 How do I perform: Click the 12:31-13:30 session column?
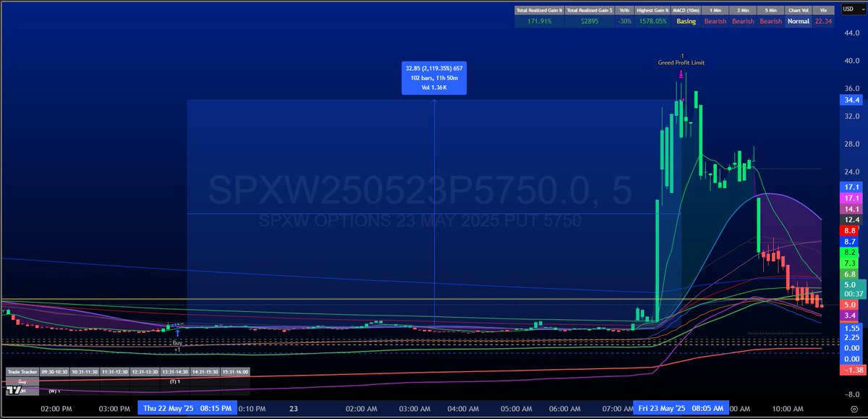click(145, 371)
